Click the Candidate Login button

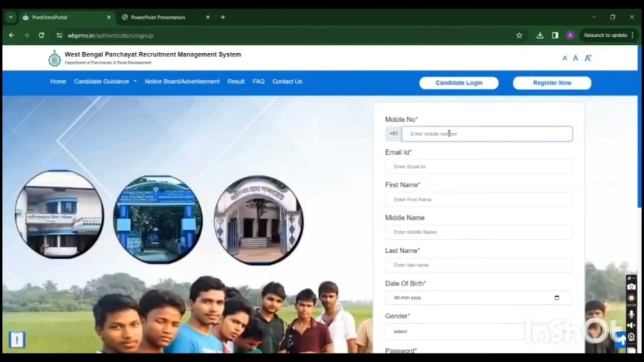point(459,83)
